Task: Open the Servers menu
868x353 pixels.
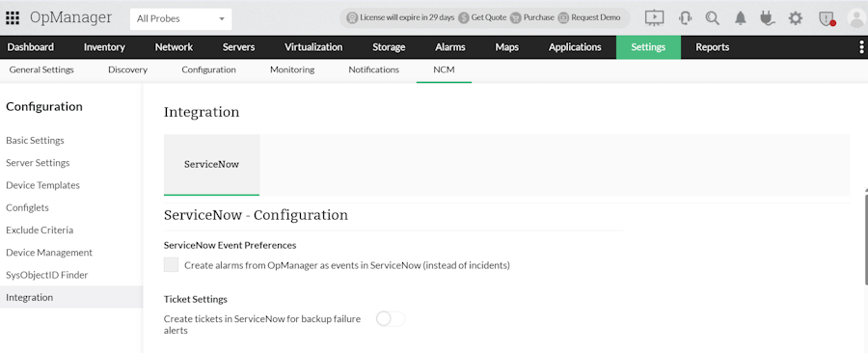Action: [x=238, y=47]
